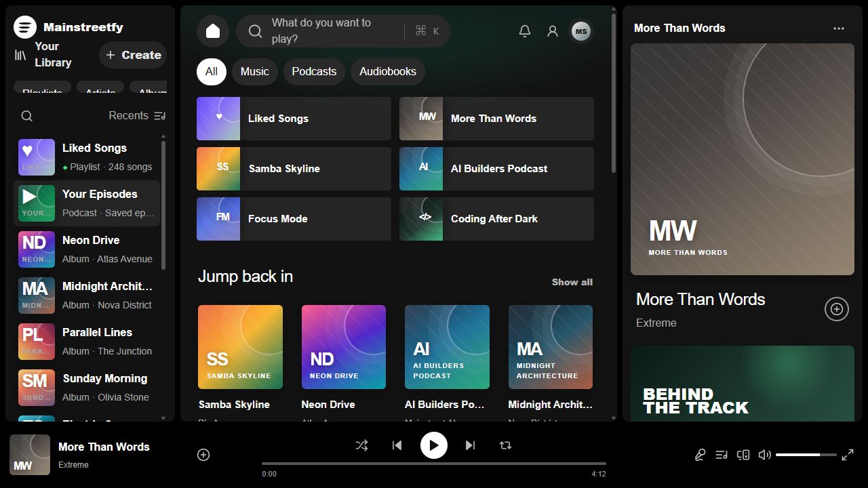Open the Recents sort options

(137, 116)
